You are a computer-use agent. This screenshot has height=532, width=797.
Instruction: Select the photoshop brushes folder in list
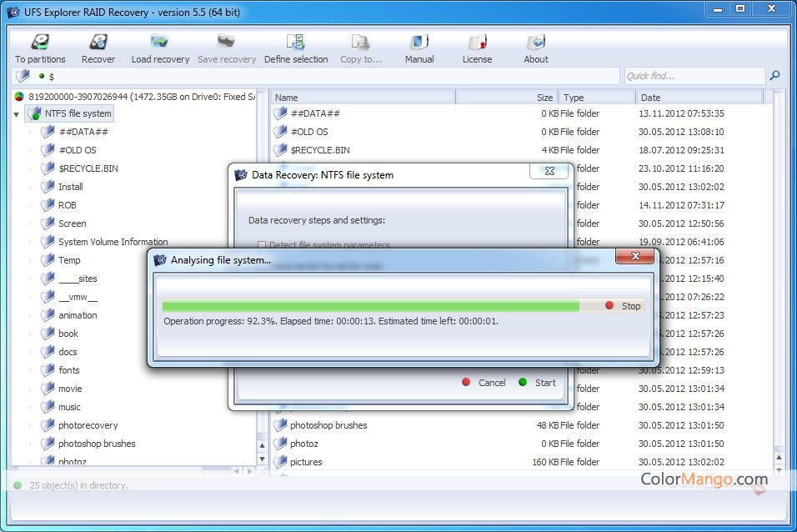click(x=328, y=425)
